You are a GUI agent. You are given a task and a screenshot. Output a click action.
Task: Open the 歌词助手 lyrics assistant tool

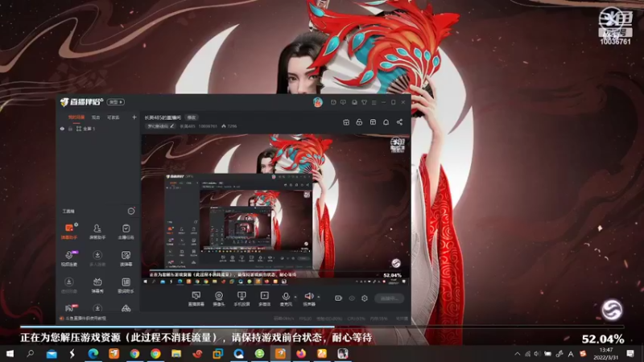[126, 286]
